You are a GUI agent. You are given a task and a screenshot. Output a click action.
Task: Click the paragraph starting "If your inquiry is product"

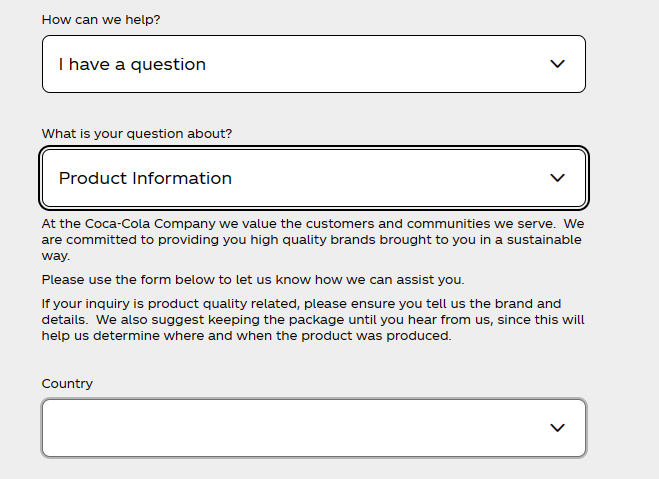312,320
